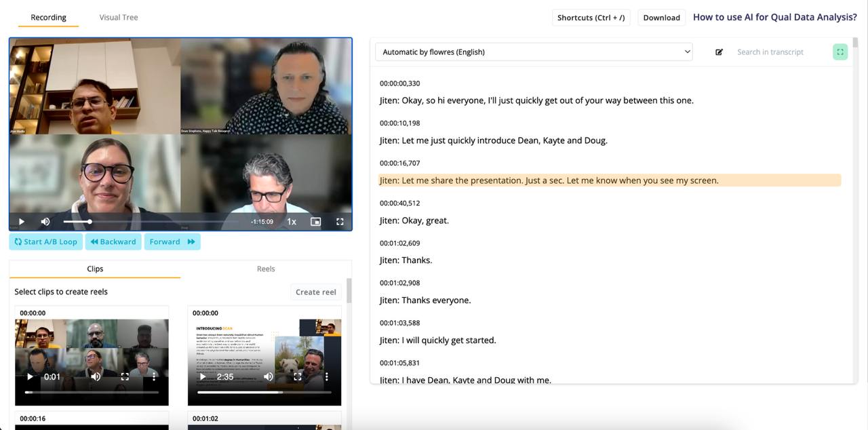This screenshot has height=430, width=868.
Task: Click the edit transcript pencil icon
Action: point(719,52)
